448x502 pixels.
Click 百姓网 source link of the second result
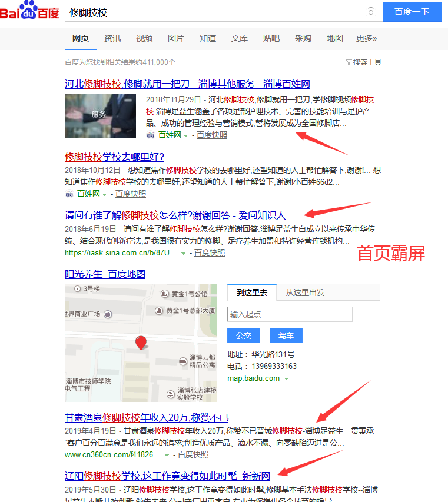pyautogui.click(x=88, y=194)
